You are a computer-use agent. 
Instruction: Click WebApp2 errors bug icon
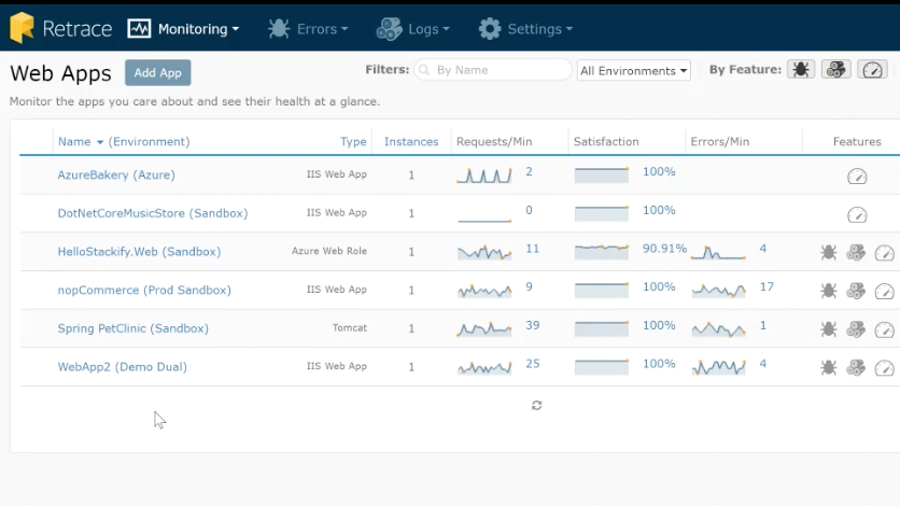[x=828, y=368]
